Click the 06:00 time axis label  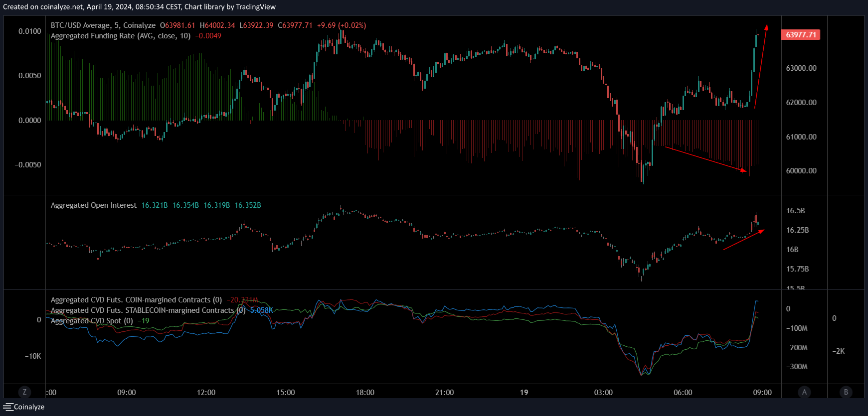pos(683,393)
